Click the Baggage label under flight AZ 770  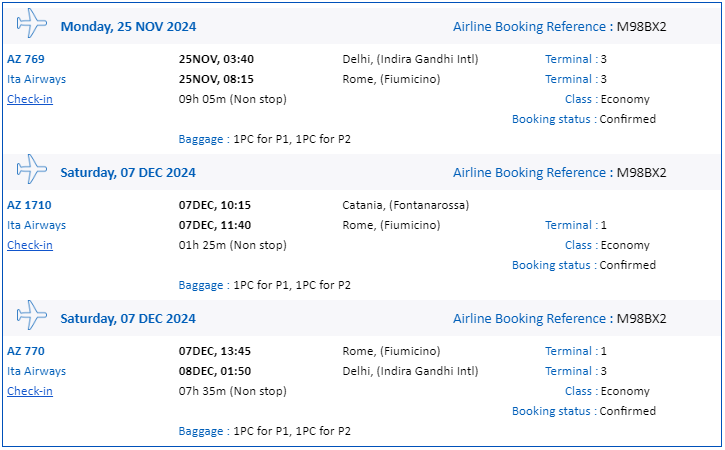tap(201, 431)
